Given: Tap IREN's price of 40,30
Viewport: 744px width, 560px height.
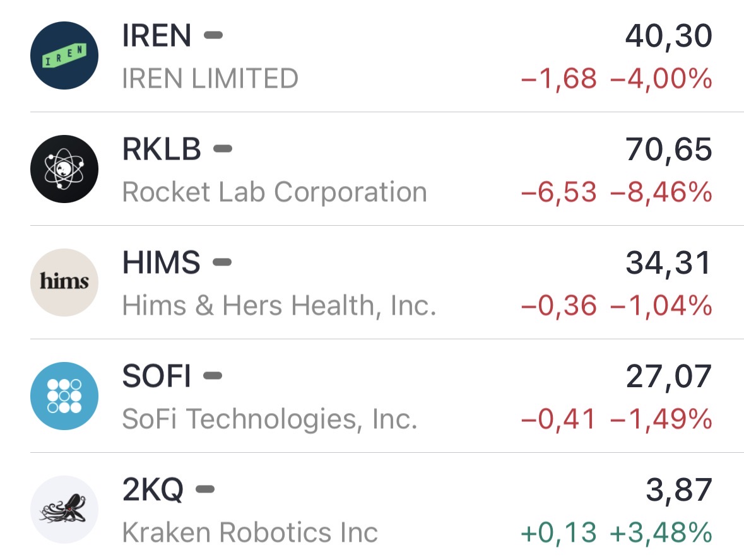Looking at the screenshot, I should tap(668, 37).
